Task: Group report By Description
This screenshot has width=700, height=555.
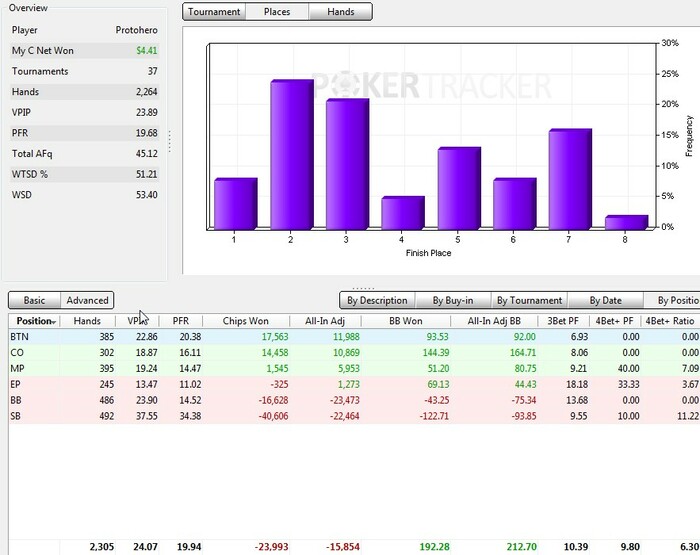Action: (x=377, y=300)
